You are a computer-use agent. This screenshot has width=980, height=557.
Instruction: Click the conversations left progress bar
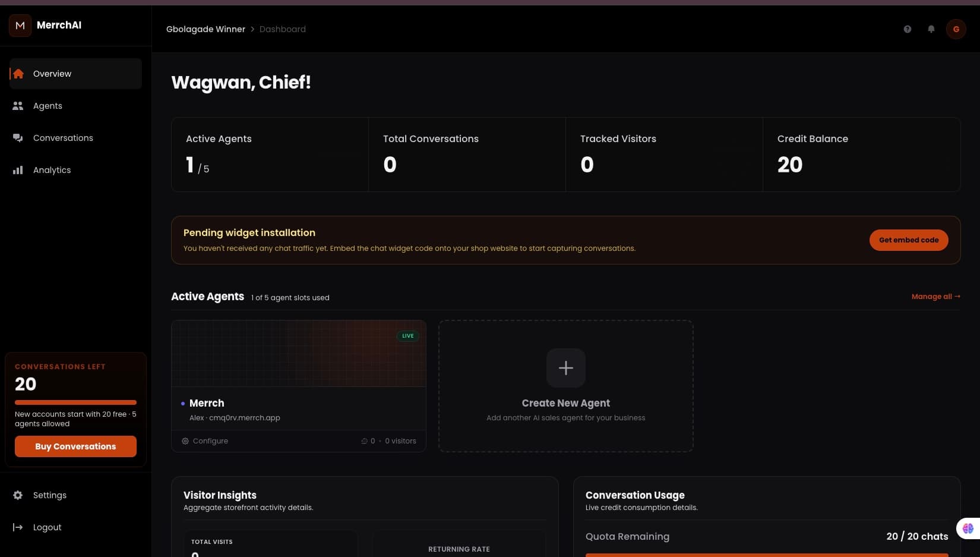coord(75,402)
